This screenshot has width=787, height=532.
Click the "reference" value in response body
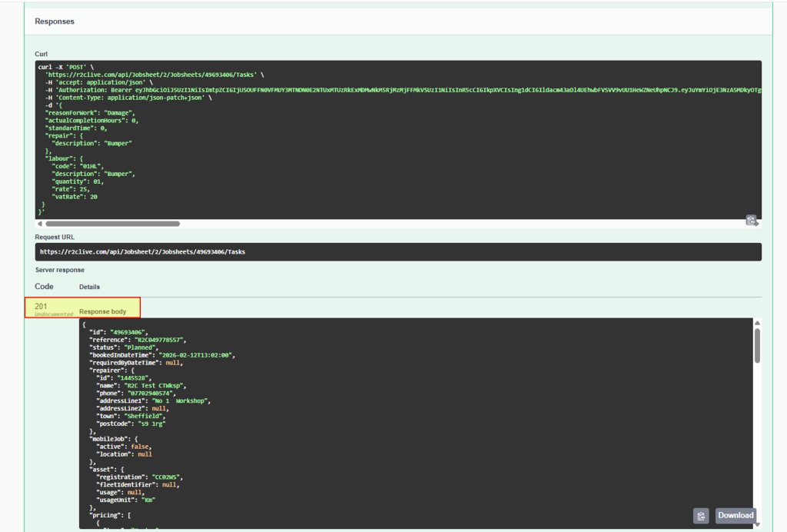160,339
